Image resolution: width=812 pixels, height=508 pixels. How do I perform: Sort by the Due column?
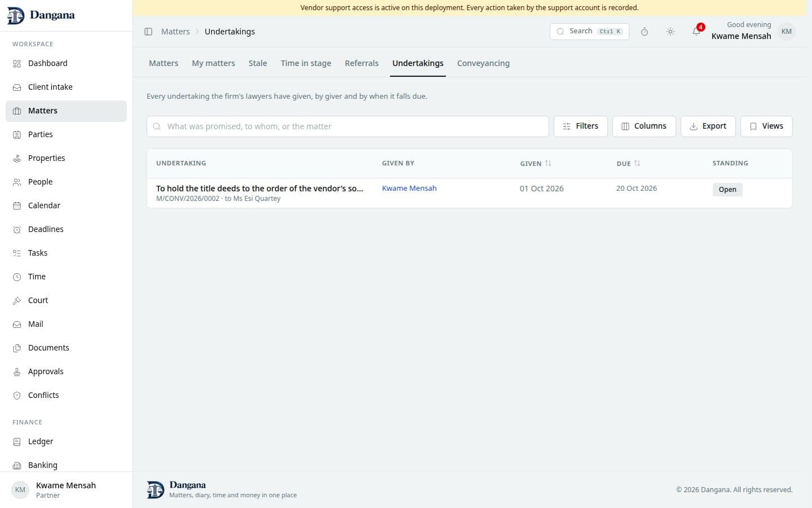coord(628,163)
